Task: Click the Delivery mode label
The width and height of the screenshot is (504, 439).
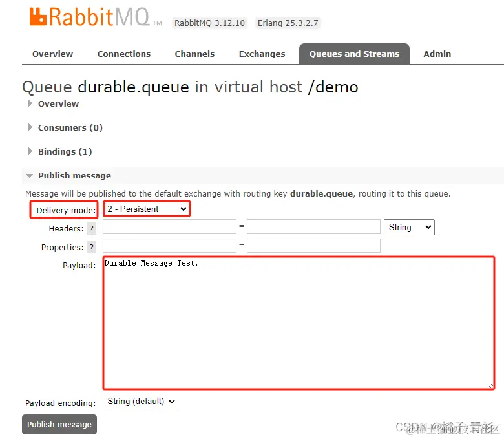Action: pos(66,210)
